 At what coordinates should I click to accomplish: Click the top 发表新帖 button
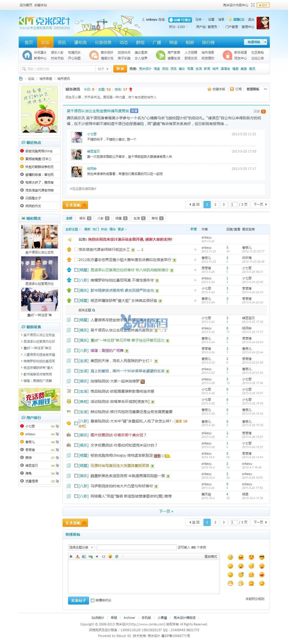coord(75,205)
